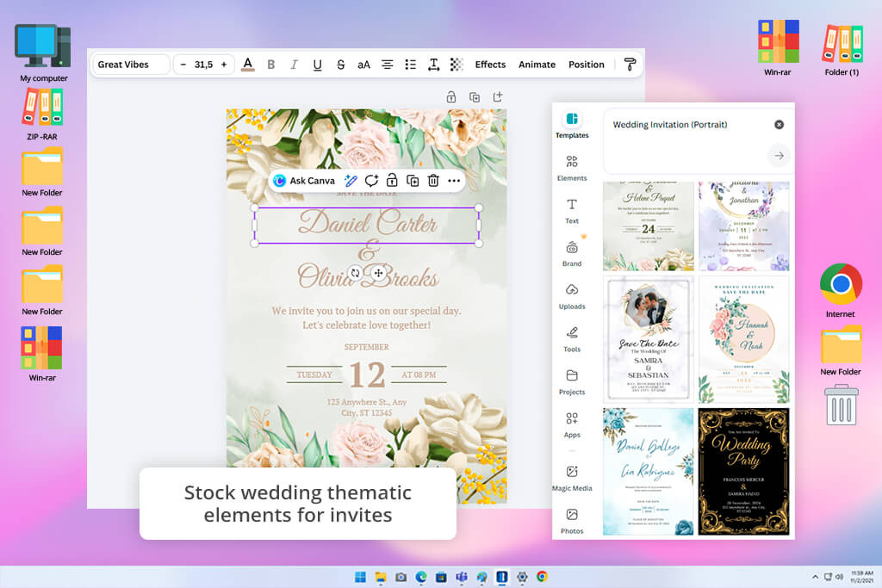Change text alignment
882x588 pixels.
point(388,65)
